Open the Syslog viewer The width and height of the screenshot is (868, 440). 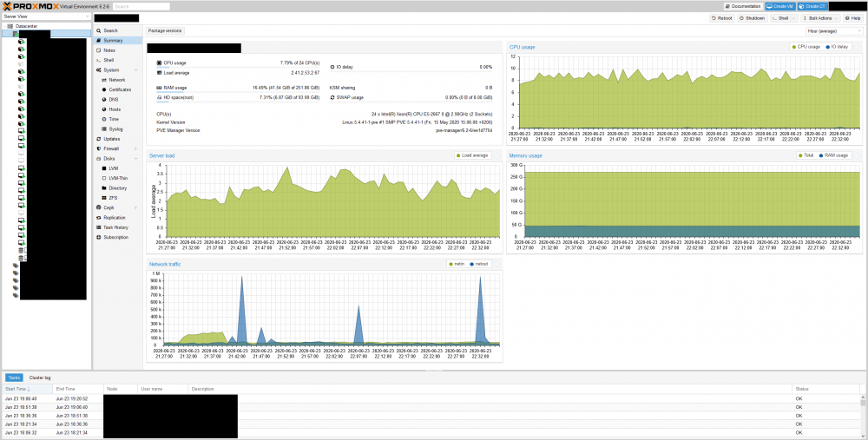click(115, 129)
